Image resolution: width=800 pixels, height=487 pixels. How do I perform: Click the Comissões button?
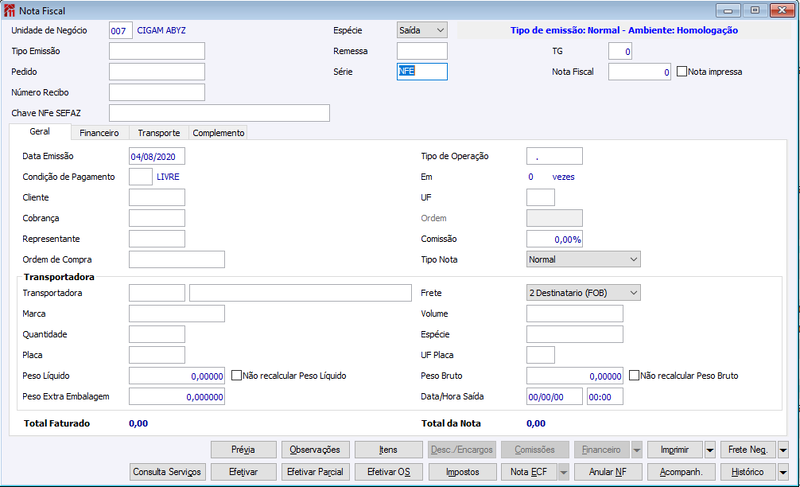535,450
